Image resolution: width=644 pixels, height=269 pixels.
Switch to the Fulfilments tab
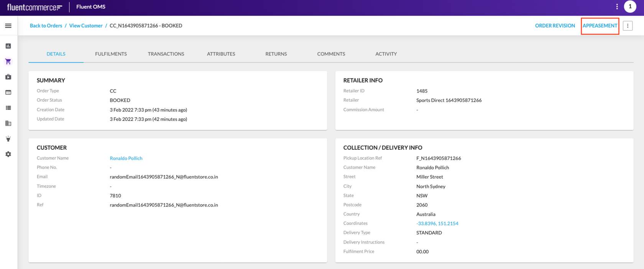[x=111, y=54]
